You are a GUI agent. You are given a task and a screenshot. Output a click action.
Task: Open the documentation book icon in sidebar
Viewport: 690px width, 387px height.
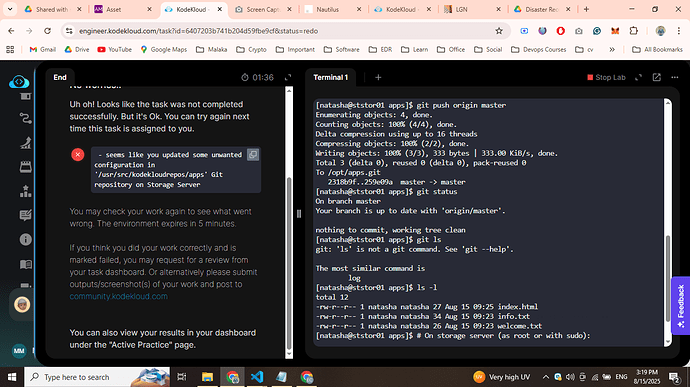click(26, 264)
